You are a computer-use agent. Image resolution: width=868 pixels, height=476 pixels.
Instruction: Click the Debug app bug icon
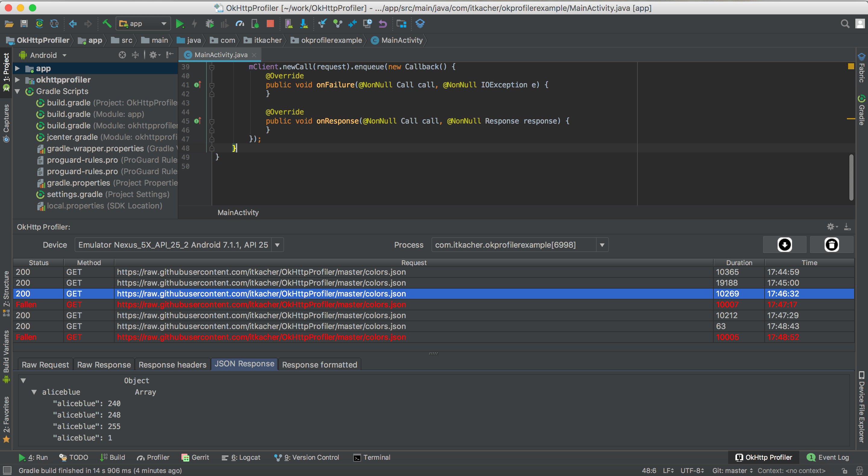tap(209, 23)
